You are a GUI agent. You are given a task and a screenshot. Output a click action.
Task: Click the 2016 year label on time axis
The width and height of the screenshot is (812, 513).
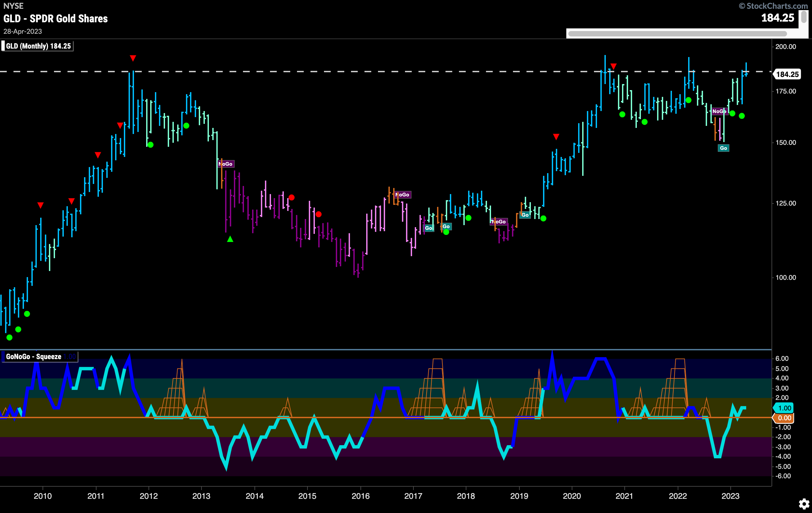coord(360,496)
